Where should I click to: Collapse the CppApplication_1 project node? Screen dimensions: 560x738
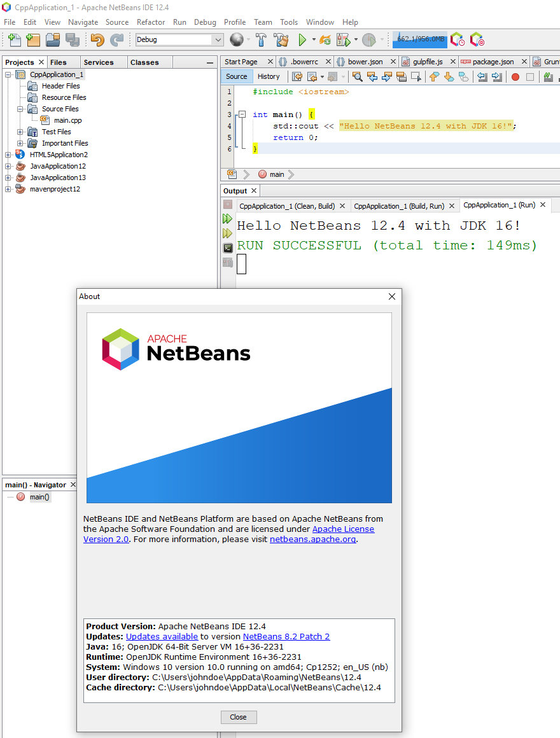tap(8, 74)
